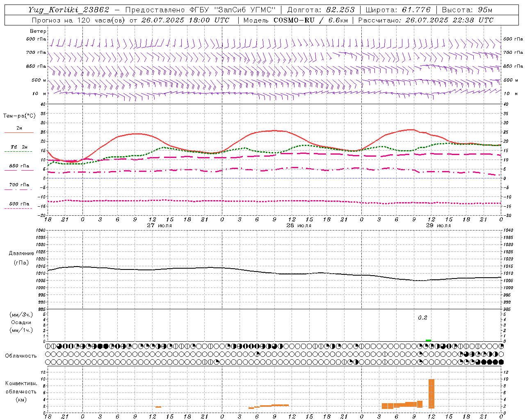Viewport: 525px width, 420px height.
Task: Click the Высота: 95м value
Action: [x=467, y=10]
